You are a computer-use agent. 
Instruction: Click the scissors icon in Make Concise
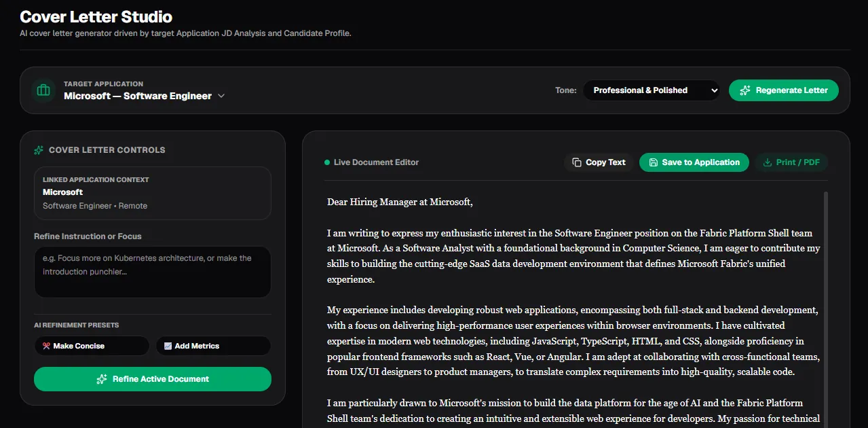tap(46, 346)
